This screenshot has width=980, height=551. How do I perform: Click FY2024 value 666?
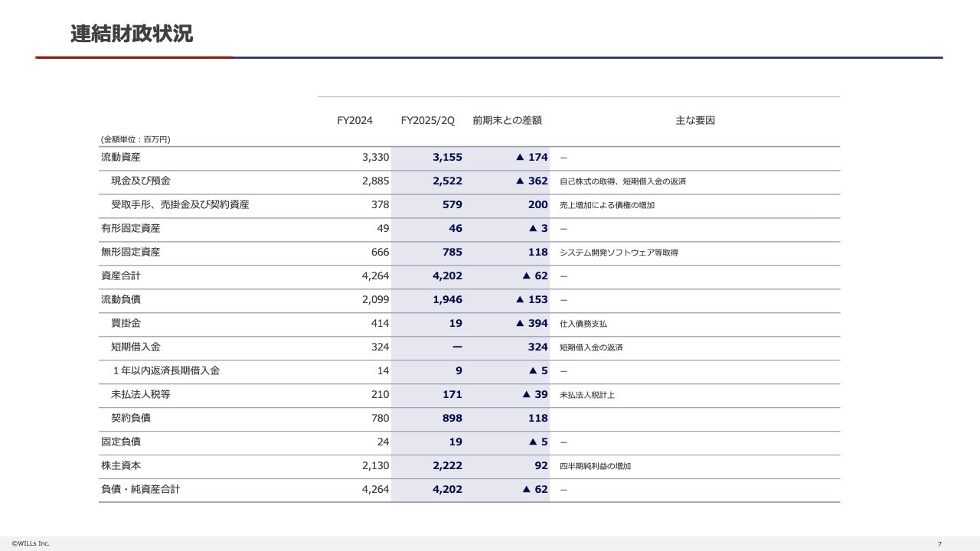[381, 253]
